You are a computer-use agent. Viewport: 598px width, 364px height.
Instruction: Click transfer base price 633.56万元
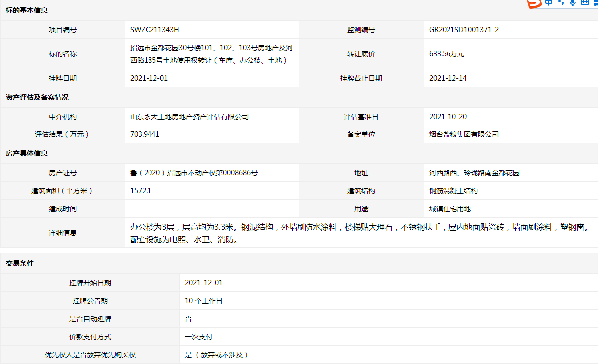(447, 54)
